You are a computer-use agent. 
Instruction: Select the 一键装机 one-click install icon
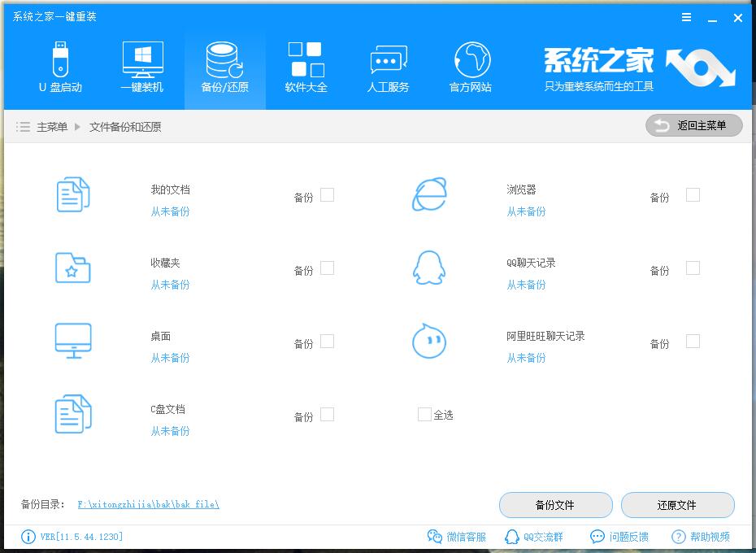click(142, 67)
